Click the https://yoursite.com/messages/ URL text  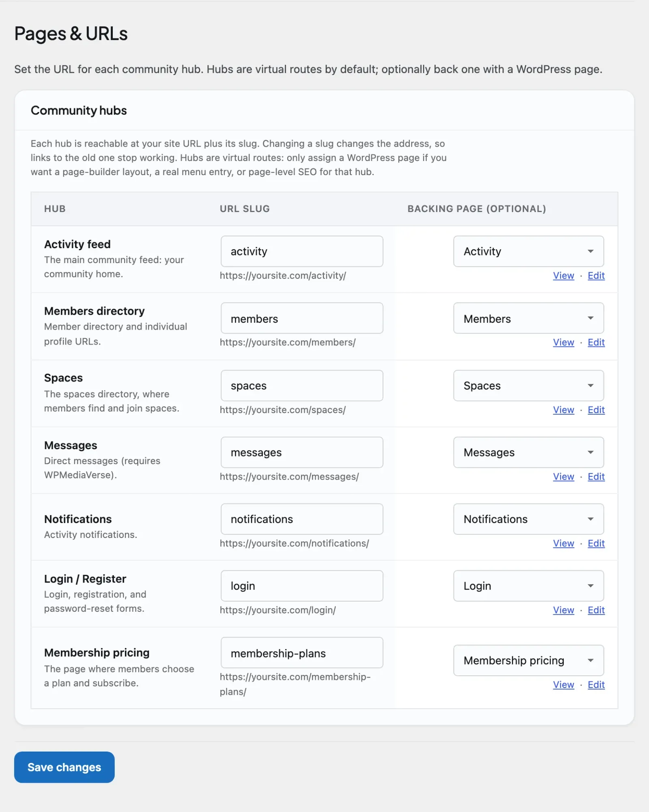click(x=289, y=477)
